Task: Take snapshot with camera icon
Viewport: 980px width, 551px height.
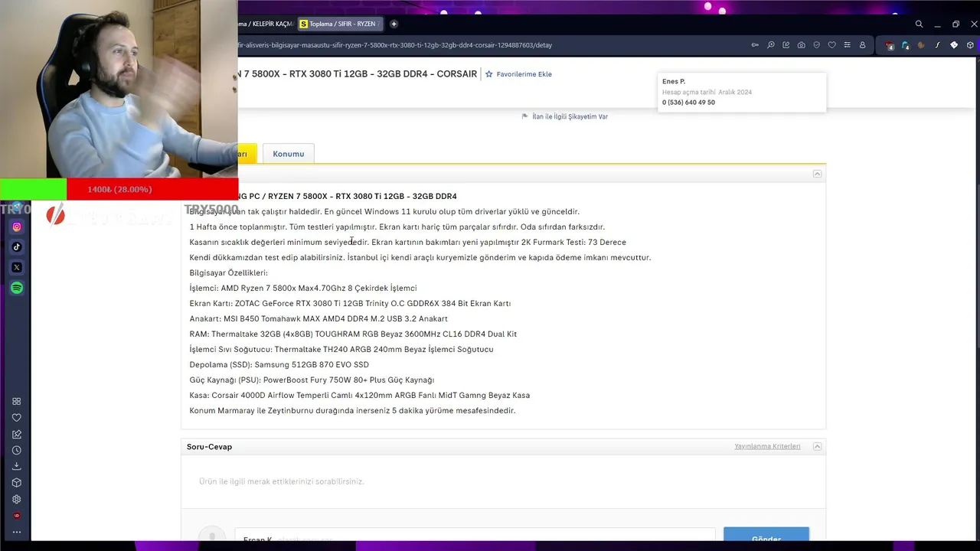Action: [801, 45]
